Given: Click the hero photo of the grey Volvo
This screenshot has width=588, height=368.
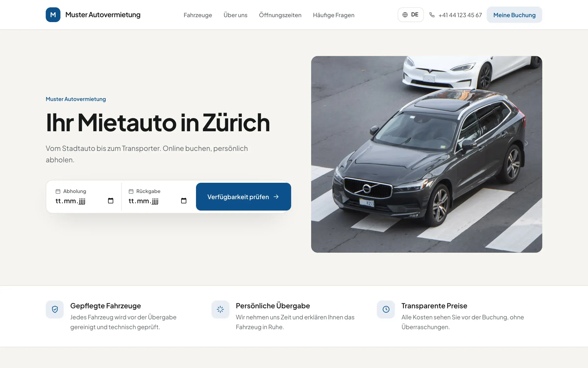Looking at the screenshot, I should (x=427, y=154).
